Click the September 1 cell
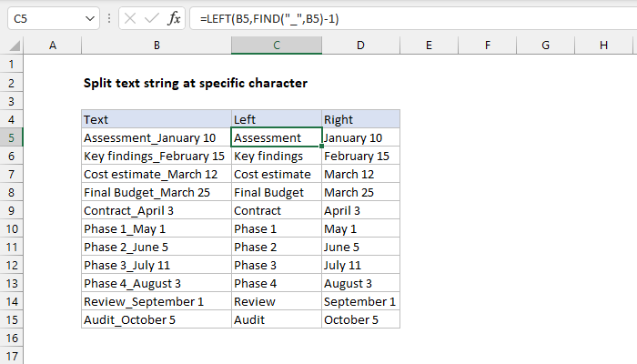Image resolution: width=637 pixels, height=364 pixels. point(360,301)
